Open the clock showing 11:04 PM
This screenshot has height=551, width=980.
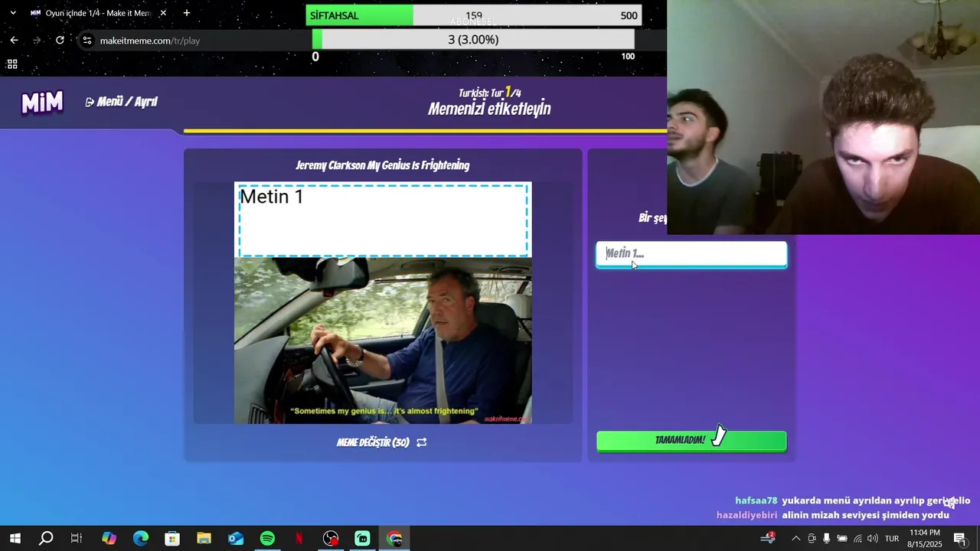(x=925, y=539)
